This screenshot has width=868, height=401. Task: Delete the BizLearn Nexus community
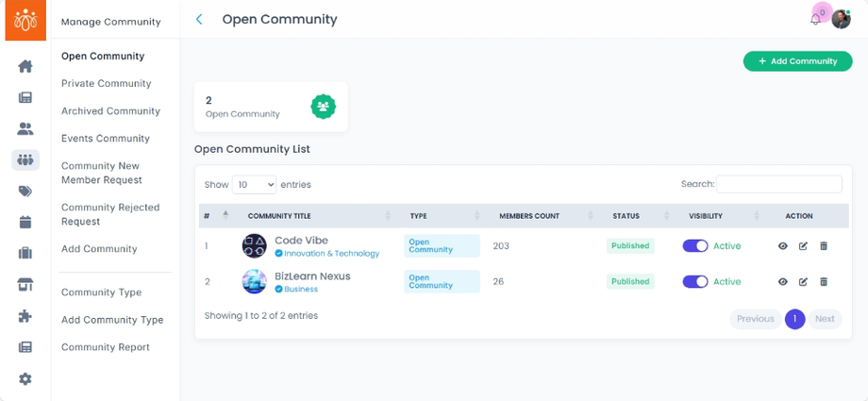pos(824,282)
